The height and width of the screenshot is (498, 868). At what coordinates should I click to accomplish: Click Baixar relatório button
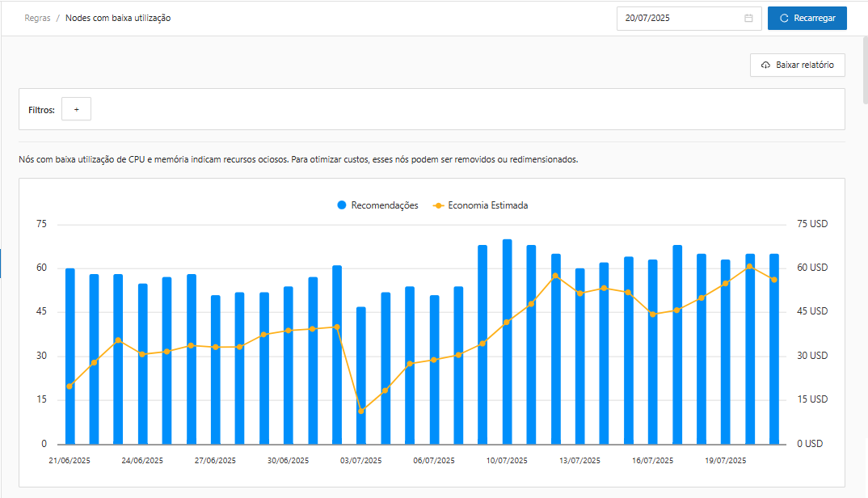click(797, 65)
